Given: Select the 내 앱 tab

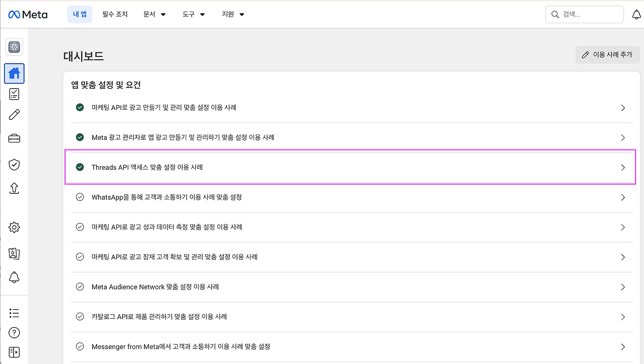Looking at the screenshot, I should (x=79, y=15).
